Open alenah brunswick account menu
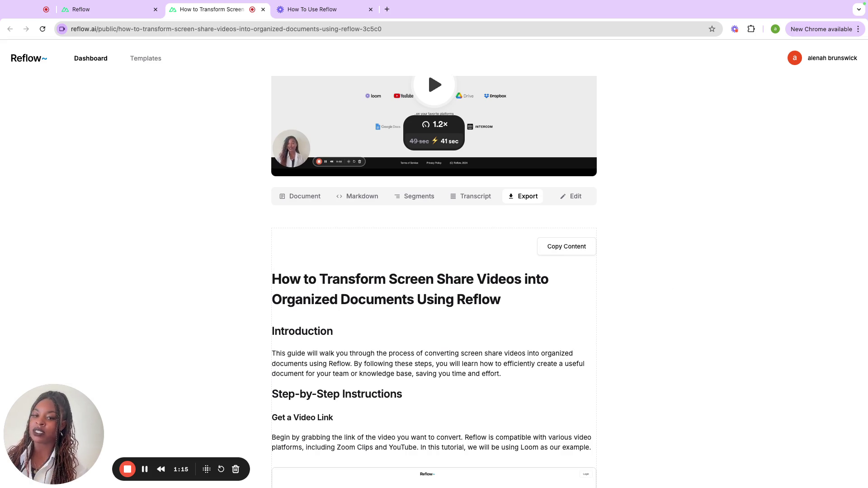The width and height of the screenshot is (868, 488). pyautogui.click(x=822, y=58)
